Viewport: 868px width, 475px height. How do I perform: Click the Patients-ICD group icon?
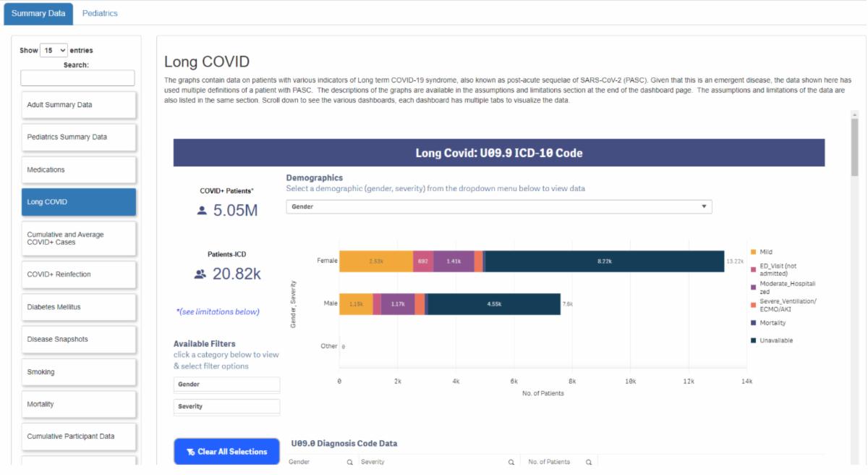coord(200,274)
